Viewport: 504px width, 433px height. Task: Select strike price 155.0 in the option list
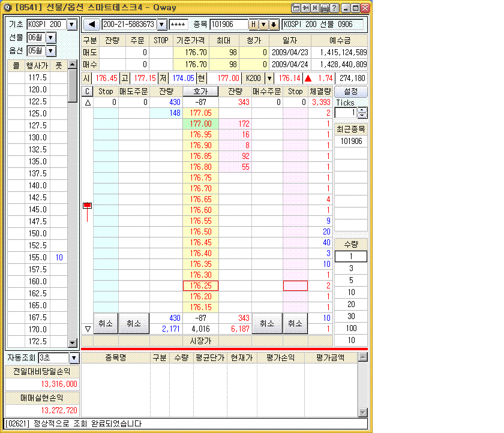[38, 258]
